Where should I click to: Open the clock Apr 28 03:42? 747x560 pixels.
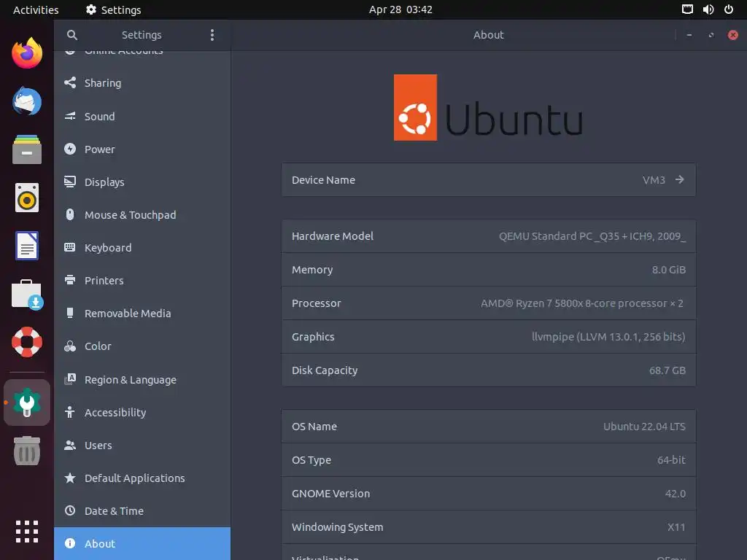point(400,9)
